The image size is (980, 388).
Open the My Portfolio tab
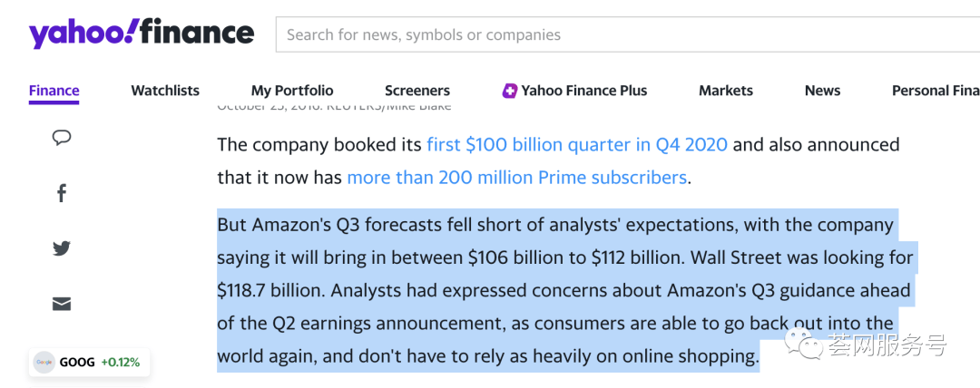(292, 91)
